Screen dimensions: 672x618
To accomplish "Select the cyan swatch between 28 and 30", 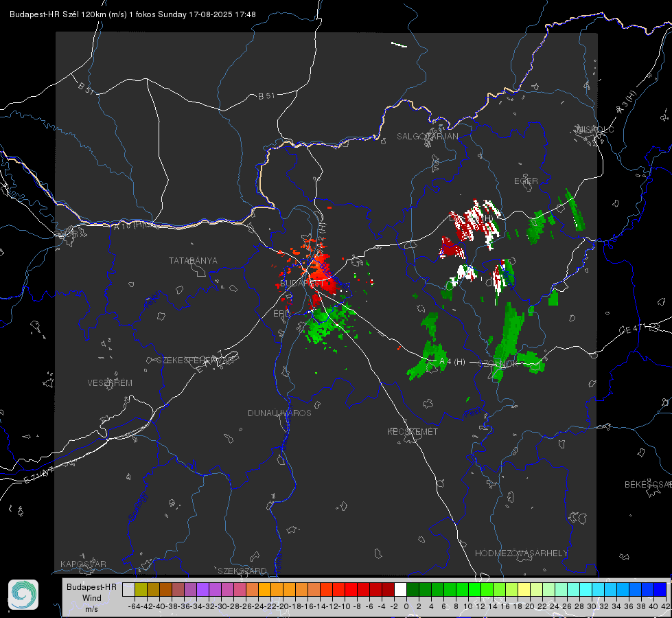I will 586,589.
